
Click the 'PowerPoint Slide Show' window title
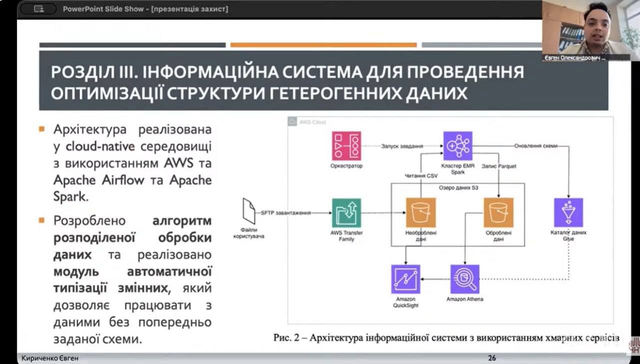click(x=145, y=9)
